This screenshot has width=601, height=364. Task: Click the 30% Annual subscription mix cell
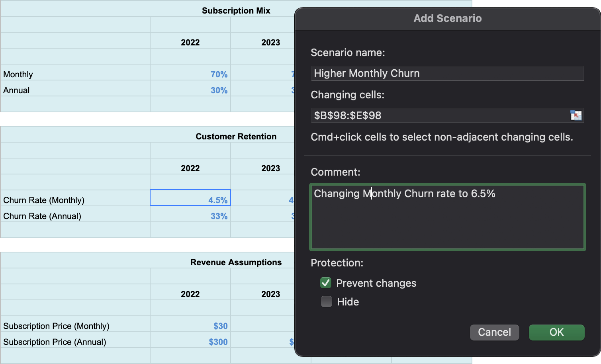pyautogui.click(x=190, y=90)
